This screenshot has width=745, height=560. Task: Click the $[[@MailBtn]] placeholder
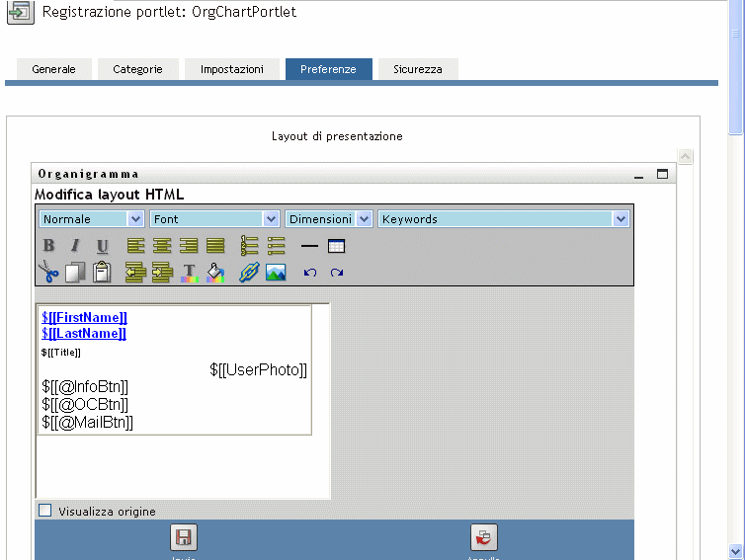87,422
